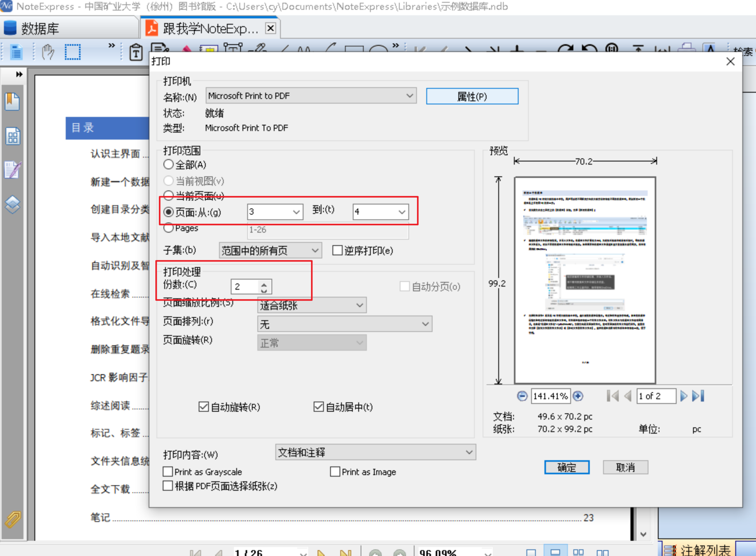Image resolution: width=756 pixels, height=556 pixels.
Task: Open the annotations pencil sidebar panel
Action: [13, 170]
